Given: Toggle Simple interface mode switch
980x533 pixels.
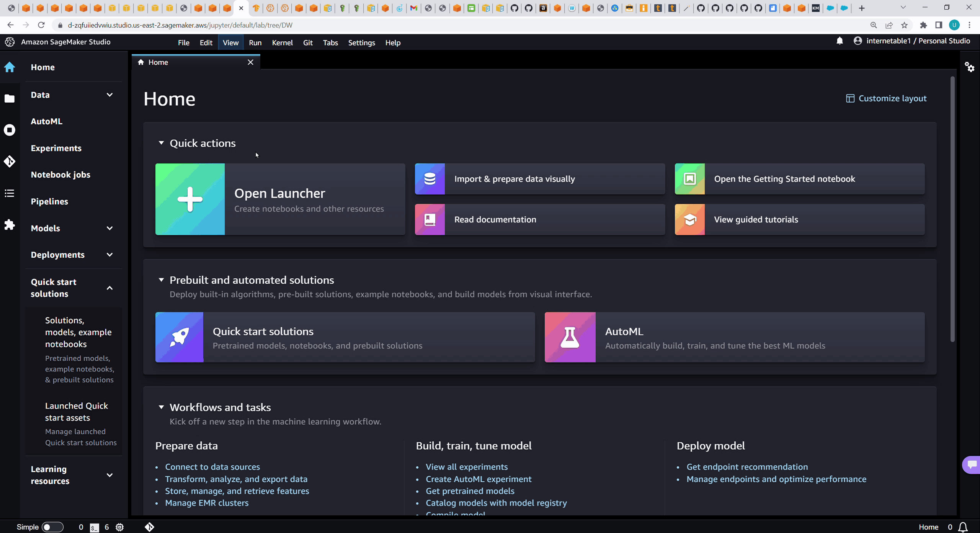Looking at the screenshot, I should (52, 527).
